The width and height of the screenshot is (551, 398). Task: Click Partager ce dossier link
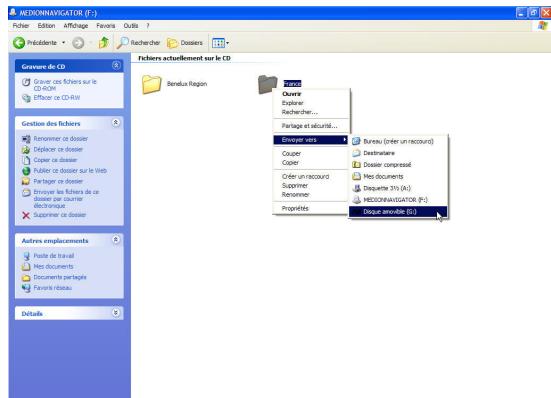point(58,181)
